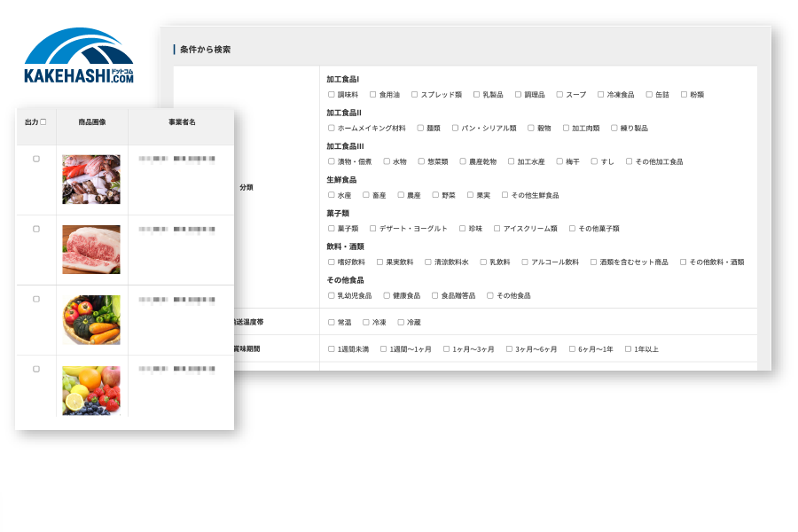Image resolution: width=798 pixels, height=532 pixels.
Task: Check the アルコール飲料 filter
Action: [523, 262]
